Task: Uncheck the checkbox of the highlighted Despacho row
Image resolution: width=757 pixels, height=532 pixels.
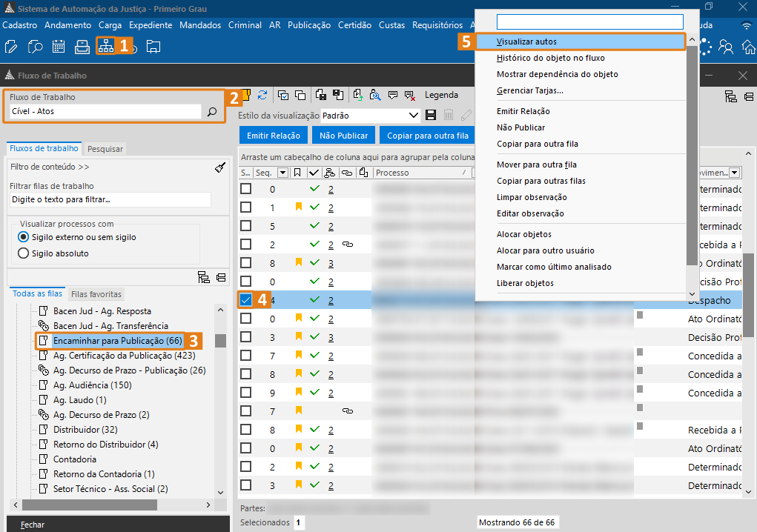Action: tap(245, 300)
